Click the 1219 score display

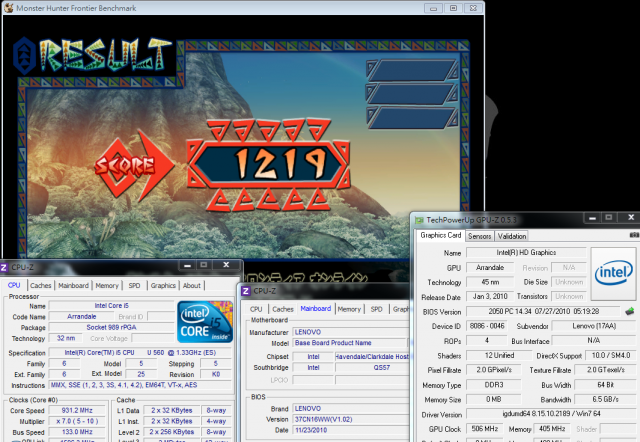[269, 164]
